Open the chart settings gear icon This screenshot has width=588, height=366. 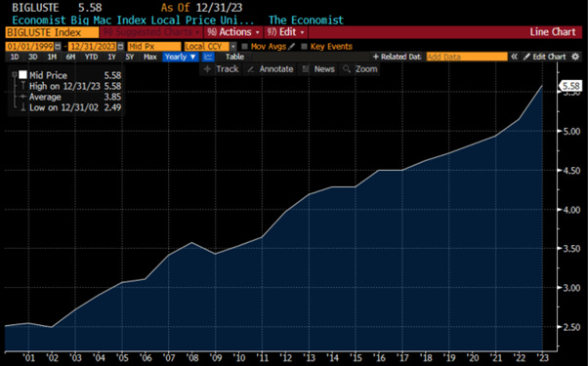tap(575, 57)
